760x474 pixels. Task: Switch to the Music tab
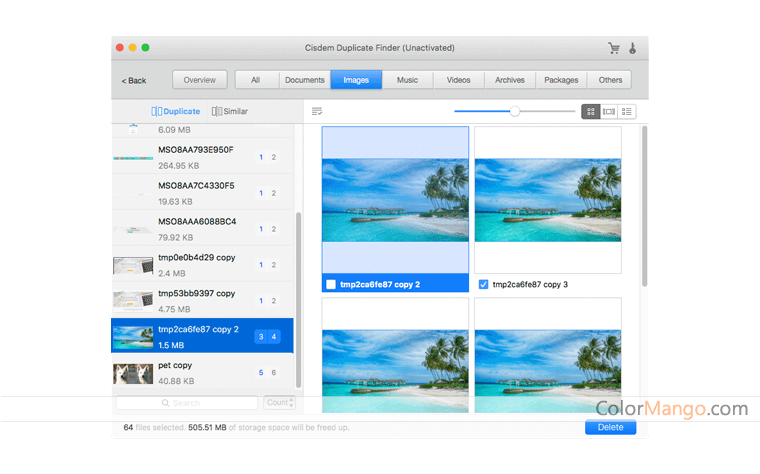(x=407, y=80)
